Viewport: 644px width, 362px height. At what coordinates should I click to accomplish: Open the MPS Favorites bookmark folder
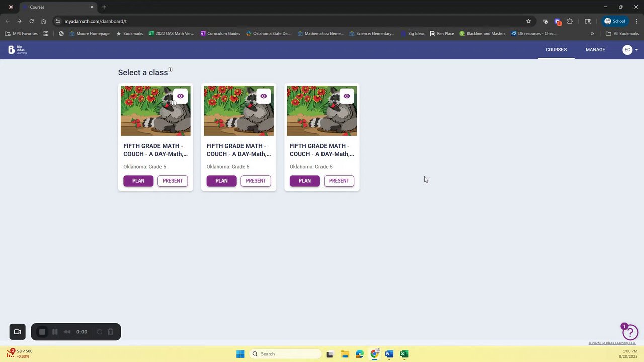pos(21,34)
